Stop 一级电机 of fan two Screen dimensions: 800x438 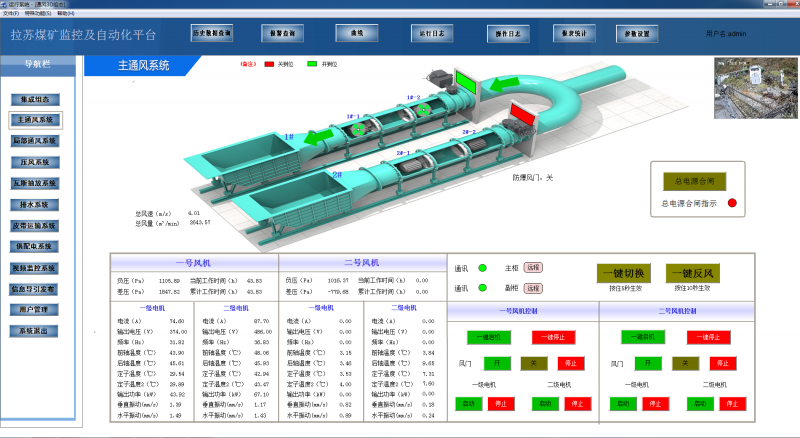click(x=655, y=404)
